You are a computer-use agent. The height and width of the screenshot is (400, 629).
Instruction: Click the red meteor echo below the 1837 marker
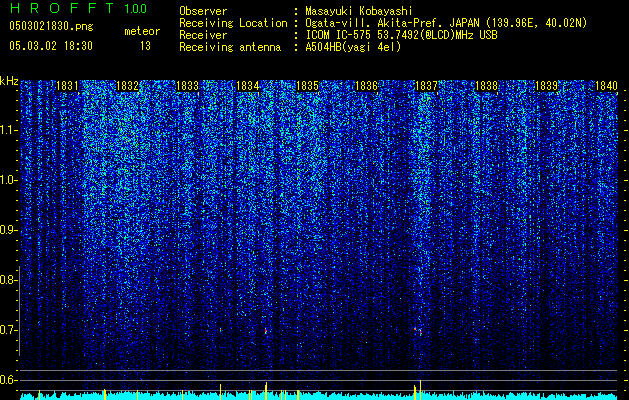pyautogui.click(x=418, y=331)
